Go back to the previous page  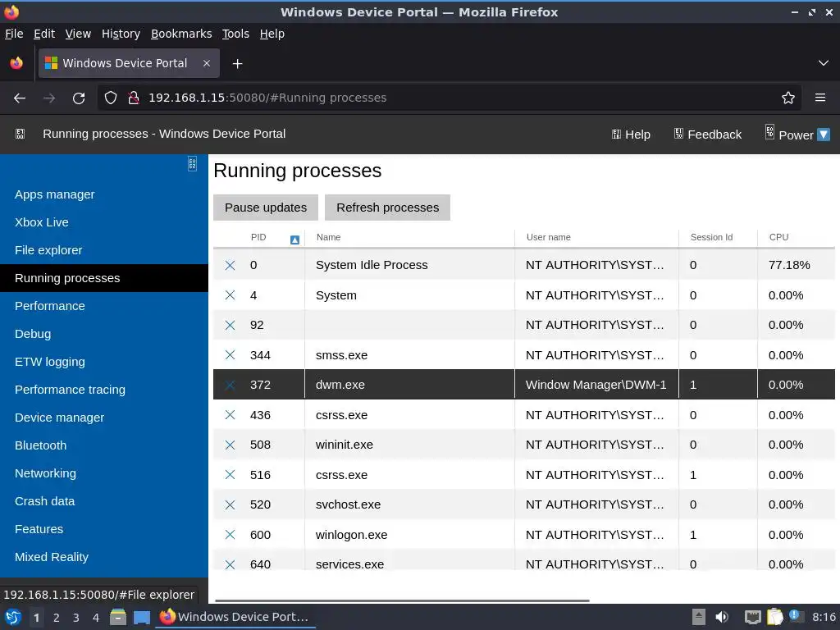coord(20,98)
